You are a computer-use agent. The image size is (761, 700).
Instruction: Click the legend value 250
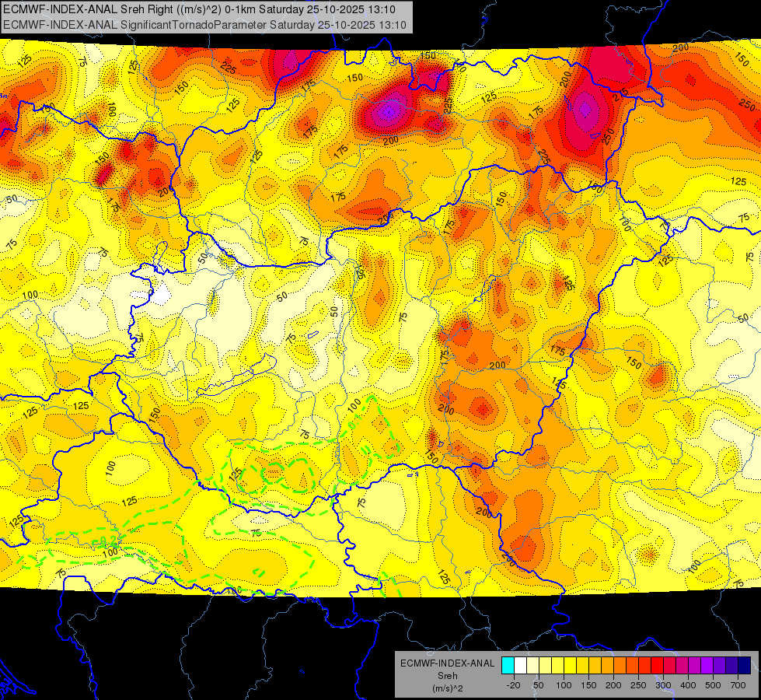click(638, 685)
